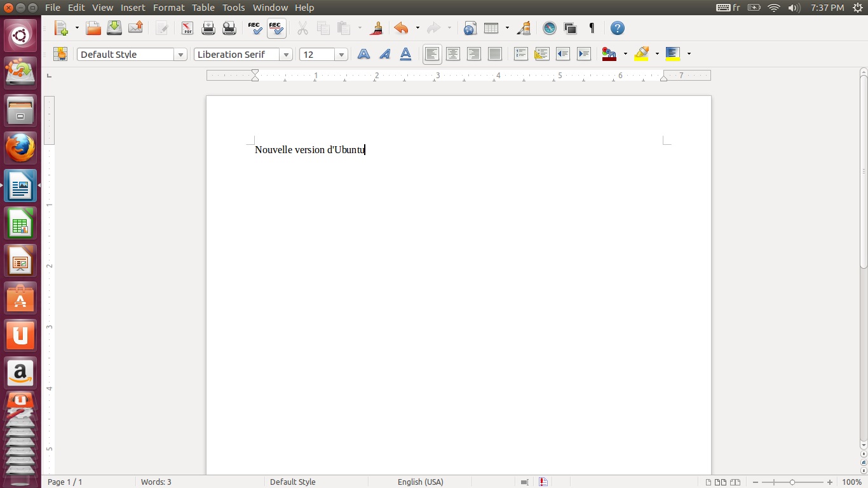Expand the New document dropdown arrow

coord(77,28)
